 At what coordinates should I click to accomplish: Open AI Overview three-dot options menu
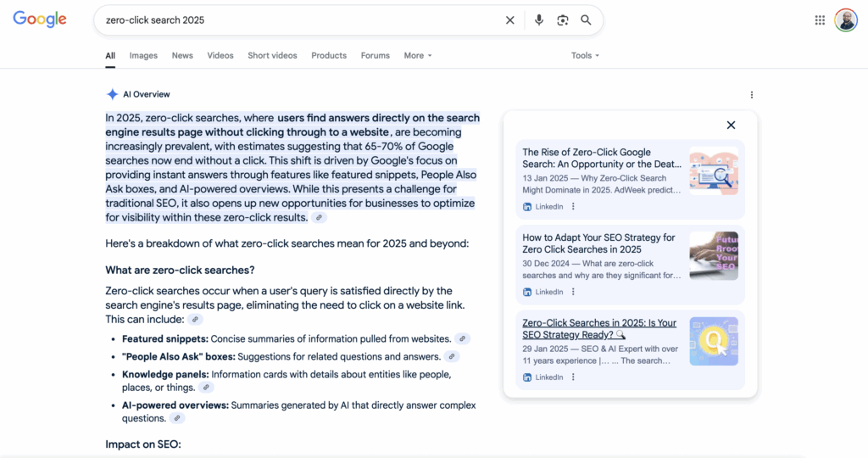(751, 95)
